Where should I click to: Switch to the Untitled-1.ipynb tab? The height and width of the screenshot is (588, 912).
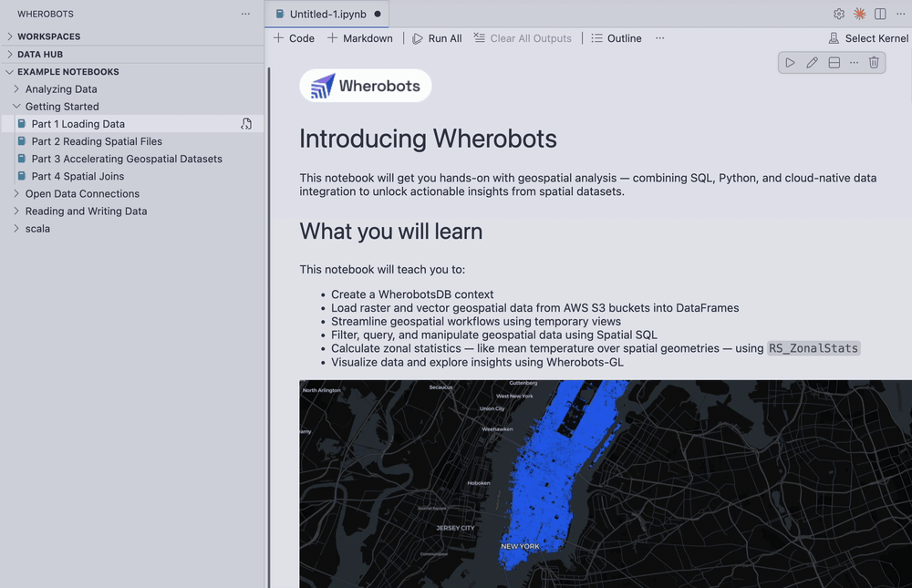(x=328, y=14)
